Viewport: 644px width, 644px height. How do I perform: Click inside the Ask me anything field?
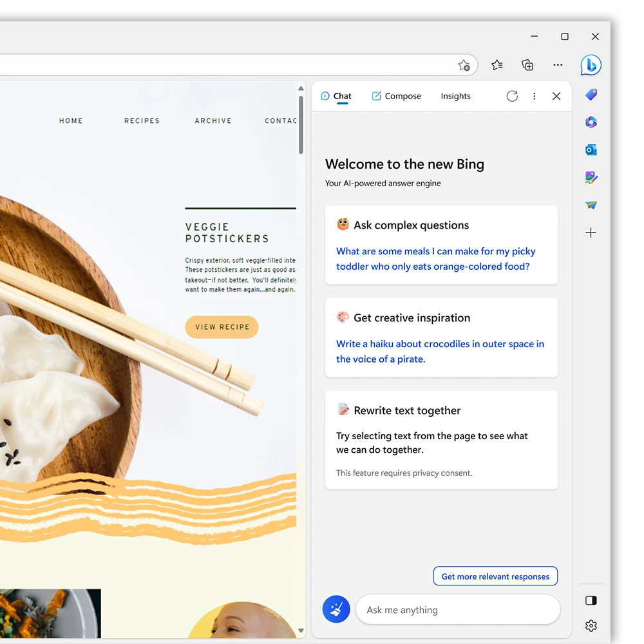[x=457, y=609]
